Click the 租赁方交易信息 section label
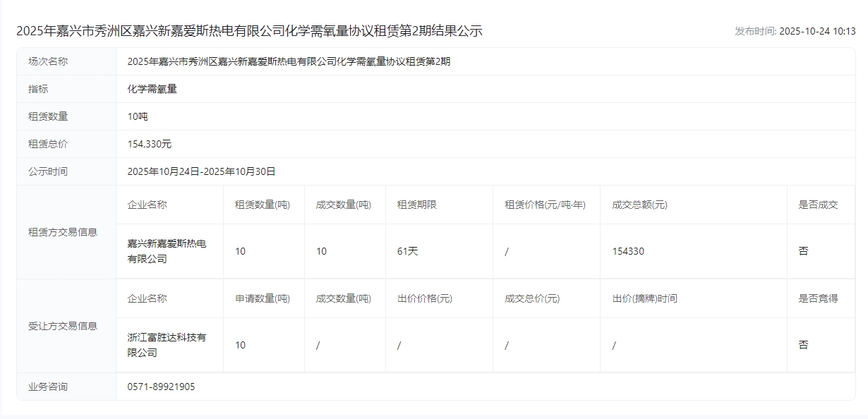Screen dimensions: 868x419 tap(63, 232)
